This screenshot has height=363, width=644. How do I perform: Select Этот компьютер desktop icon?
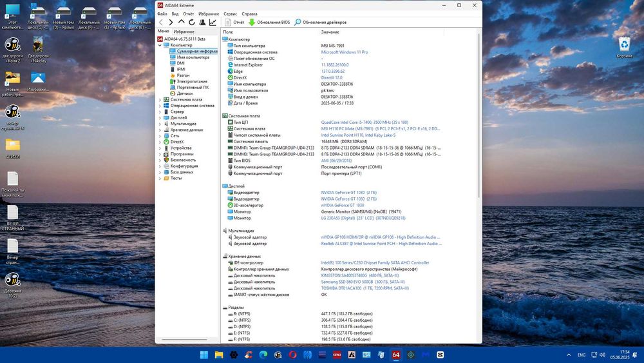pos(12,17)
